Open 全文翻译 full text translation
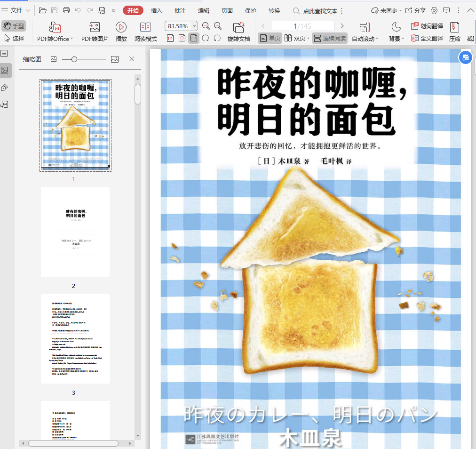The image size is (476, 449). click(427, 38)
